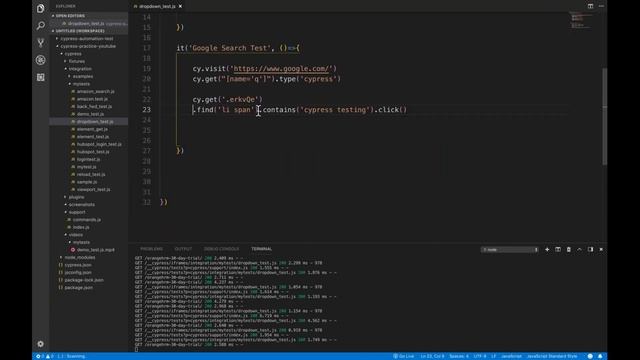Click the Spaces: 4 indentation indicator
Image resolution: width=640 pixels, height=360 pixels.
[459, 356]
